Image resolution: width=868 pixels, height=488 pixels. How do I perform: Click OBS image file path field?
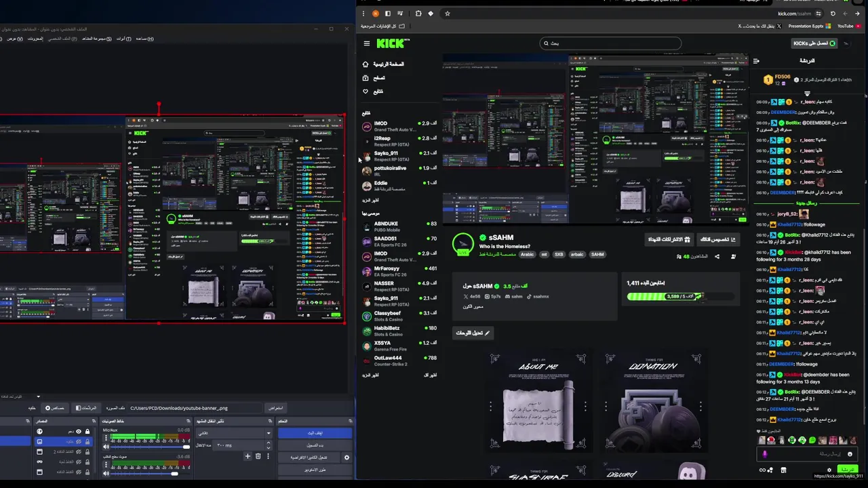[x=195, y=408]
